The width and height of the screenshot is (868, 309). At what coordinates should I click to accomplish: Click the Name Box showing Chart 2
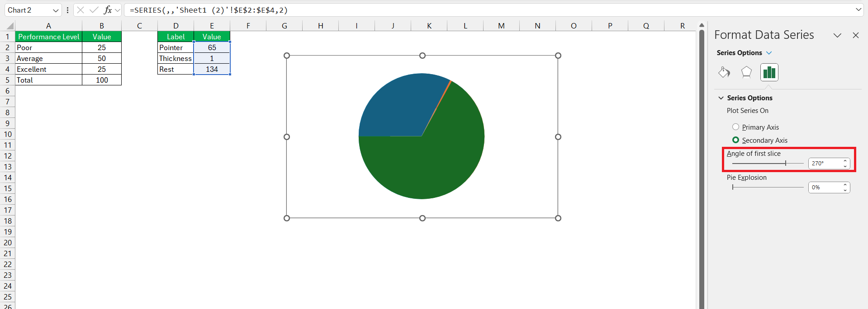(28, 10)
